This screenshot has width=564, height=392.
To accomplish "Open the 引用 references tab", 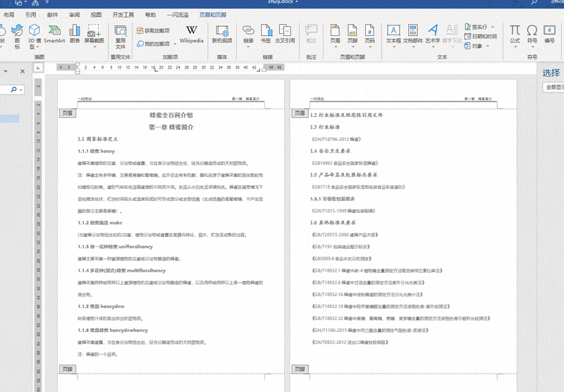I will (x=30, y=15).
